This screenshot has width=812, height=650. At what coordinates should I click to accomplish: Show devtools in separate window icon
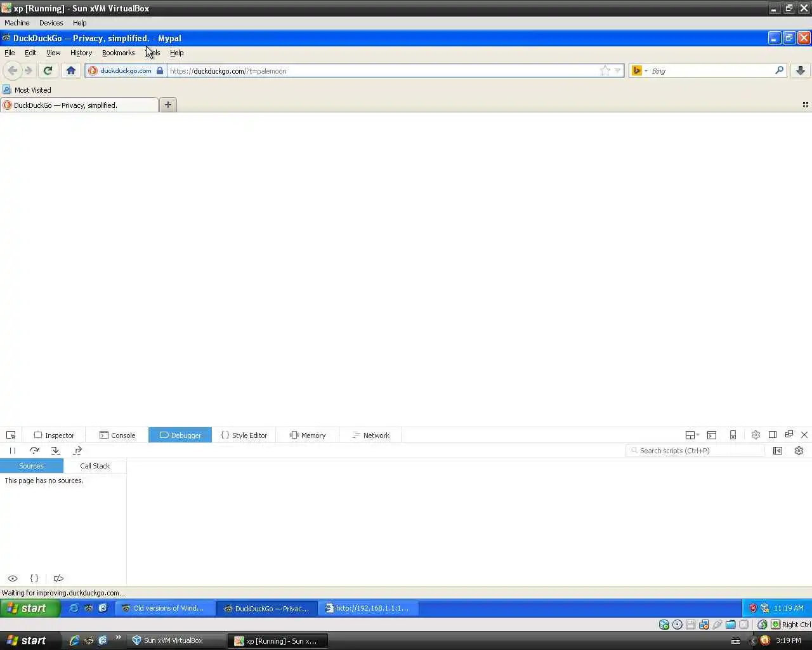789,435
